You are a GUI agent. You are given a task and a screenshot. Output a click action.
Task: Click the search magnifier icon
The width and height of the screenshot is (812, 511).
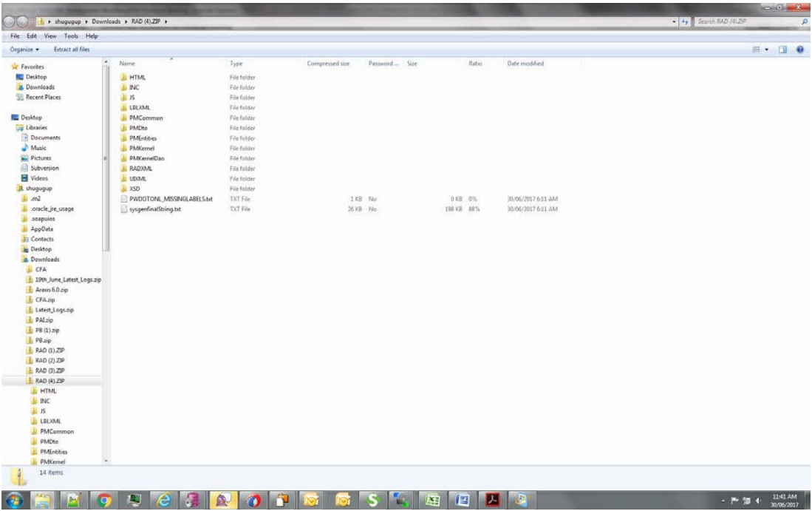804,21
